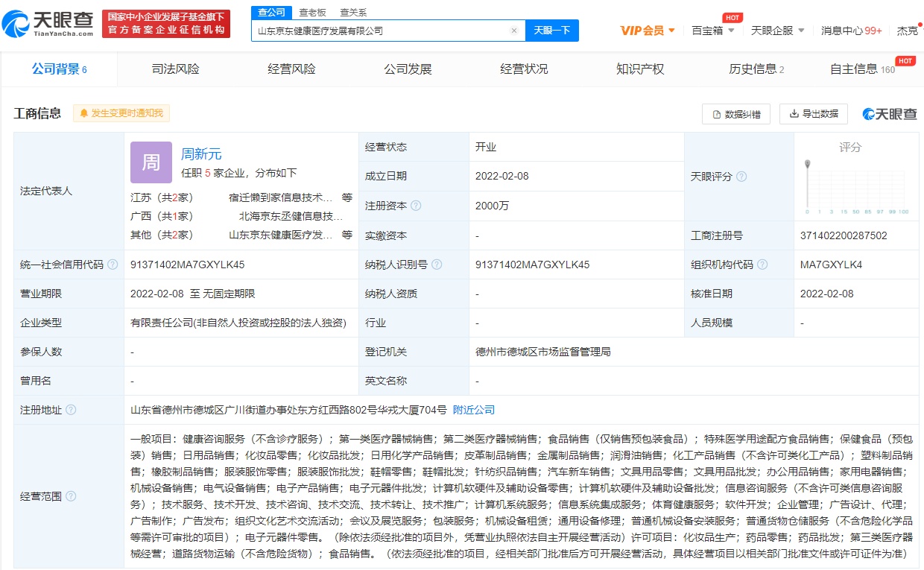924x570 pixels.
Task: Click the red 官方备案企业征信机构 banner
Action: [x=166, y=24]
